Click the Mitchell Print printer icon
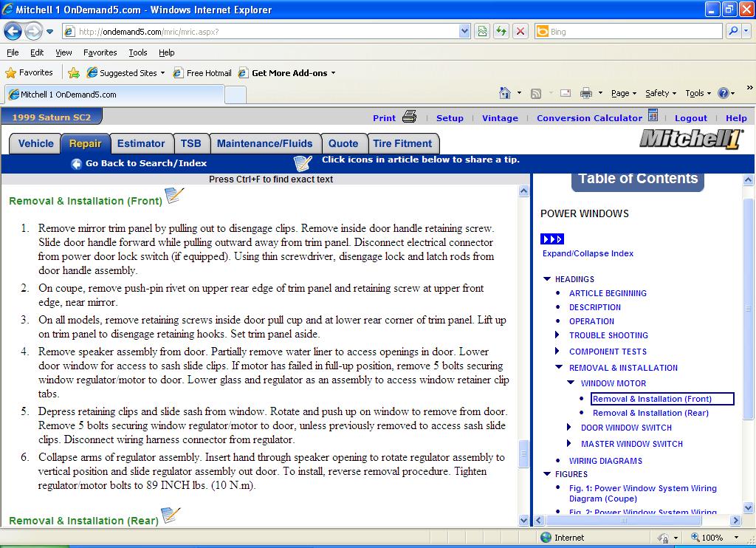This screenshot has width=756, height=548. click(x=409, y=116)
